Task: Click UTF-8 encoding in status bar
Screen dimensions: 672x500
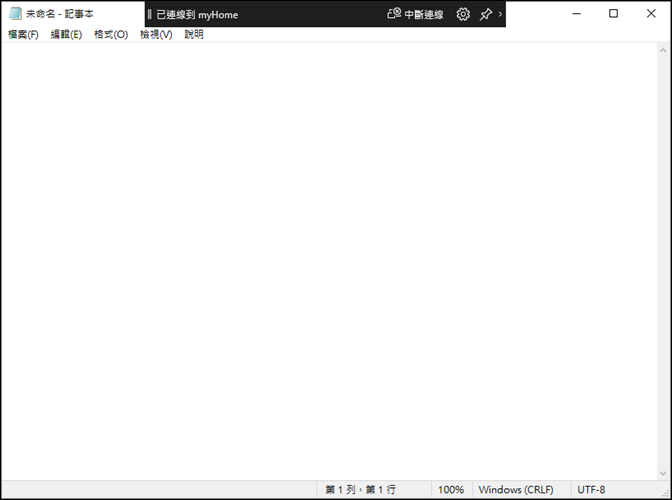Action: [591, 489]
